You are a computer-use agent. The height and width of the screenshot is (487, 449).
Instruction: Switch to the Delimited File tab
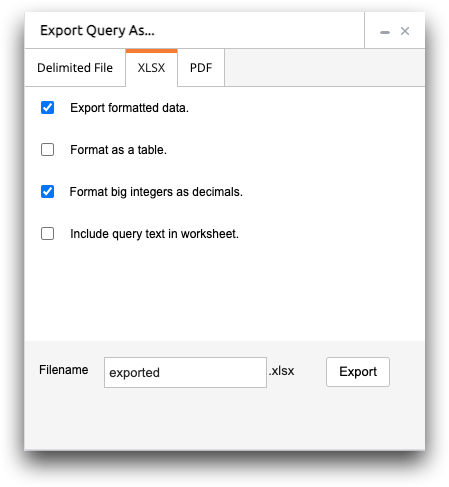75,68
